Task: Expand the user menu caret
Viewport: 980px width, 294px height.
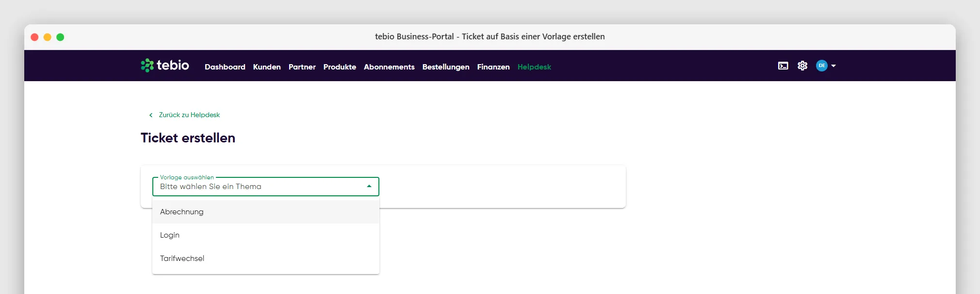Action: [833, 66]
